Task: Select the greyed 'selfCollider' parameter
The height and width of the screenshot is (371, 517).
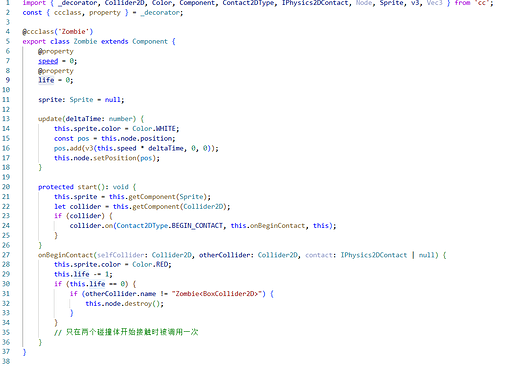Action: pyautogui.click(x=121, y=255)
